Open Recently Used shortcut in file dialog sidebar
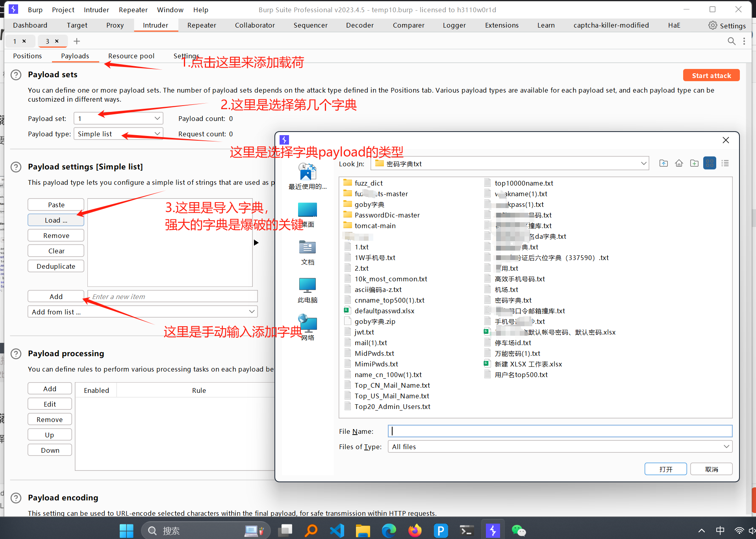Image resolution: width=756 pixels, height=539 pixels. click(308, 177)
